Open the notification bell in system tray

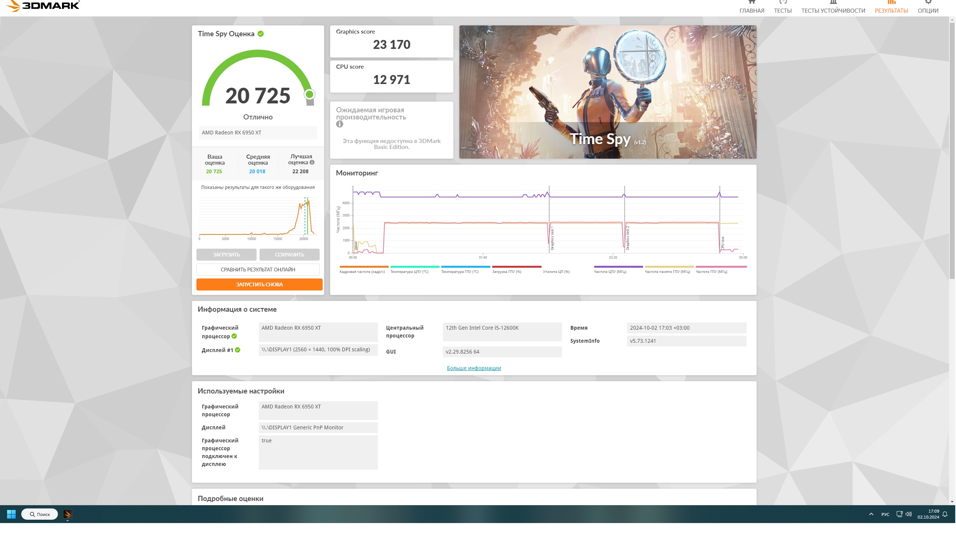pos(946,514)
